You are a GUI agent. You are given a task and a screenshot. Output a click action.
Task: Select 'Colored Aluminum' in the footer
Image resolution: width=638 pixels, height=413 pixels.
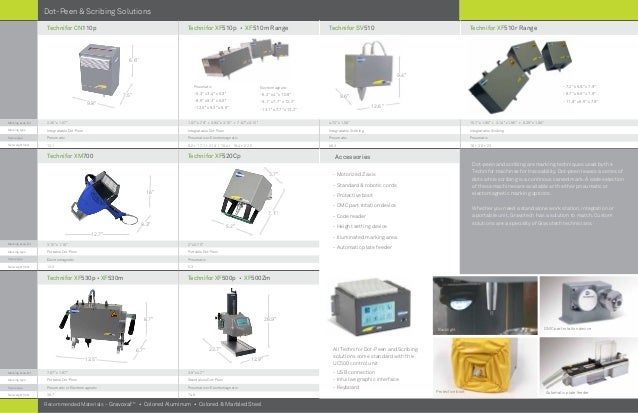[x=167, y=404]
